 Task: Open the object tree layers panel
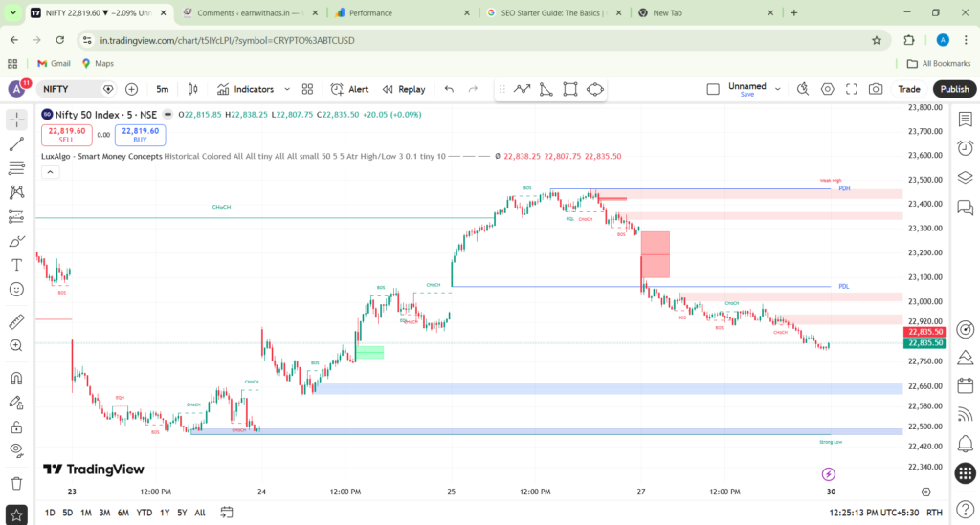click(966, 178)
